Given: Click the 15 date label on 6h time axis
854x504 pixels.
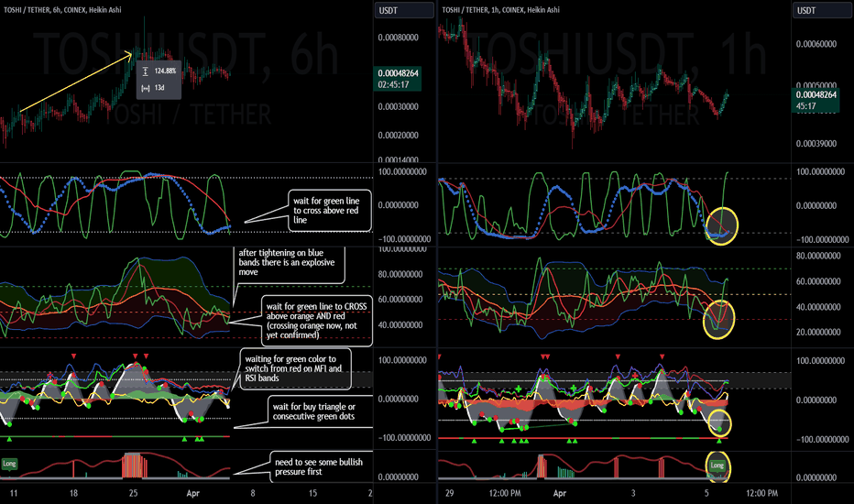Looking at the screenshot, I should coord(312,493).
